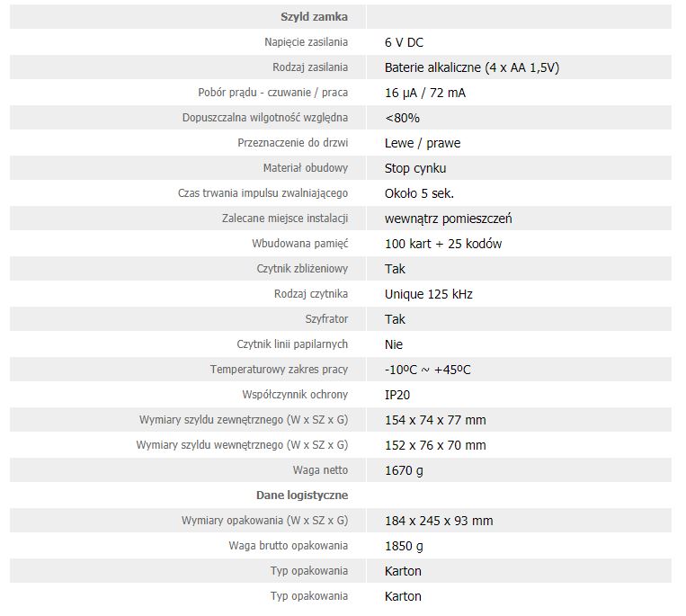Click the "Szyld zamka" section header
686x616 pixels.
coord(314,17)
